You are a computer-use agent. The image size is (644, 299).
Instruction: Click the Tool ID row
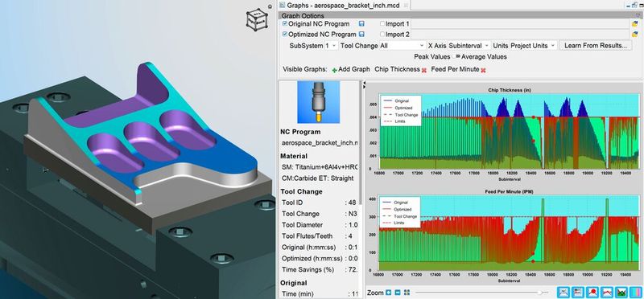coord(319,203)
